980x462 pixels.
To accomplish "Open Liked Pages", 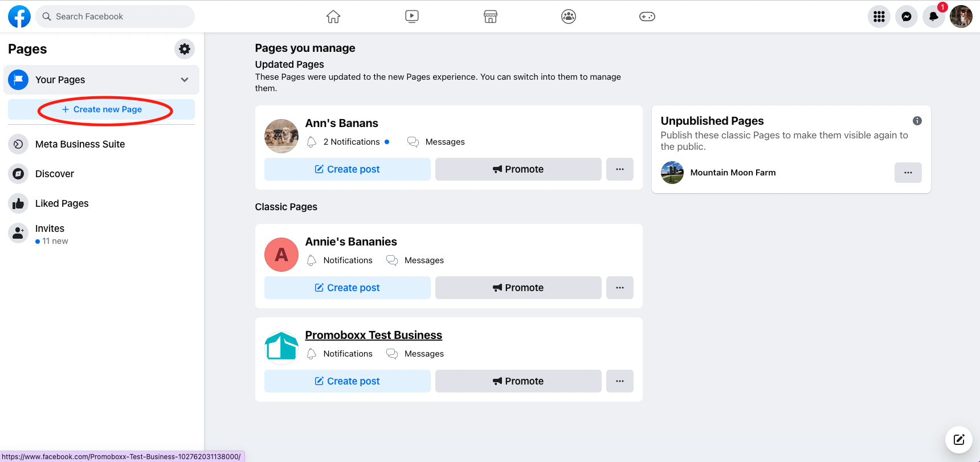I will click(x=101, y=203).
